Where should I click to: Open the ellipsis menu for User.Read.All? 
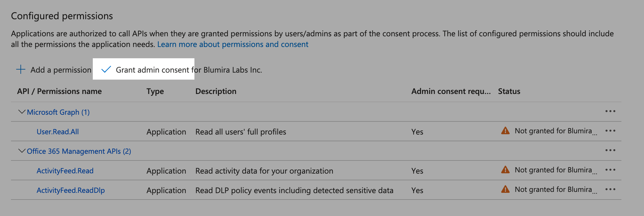(x=610, y=131)
